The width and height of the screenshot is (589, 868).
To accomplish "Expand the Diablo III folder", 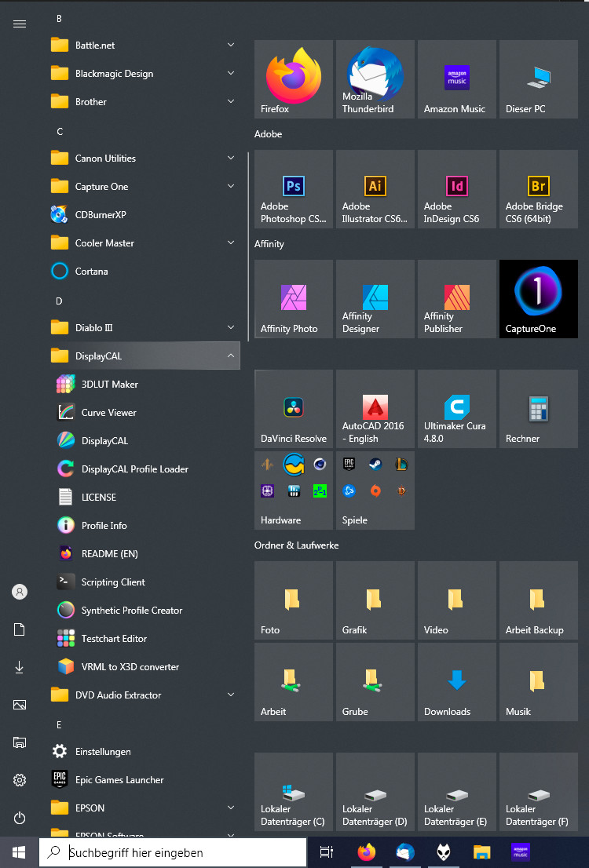I will (145, 328).
